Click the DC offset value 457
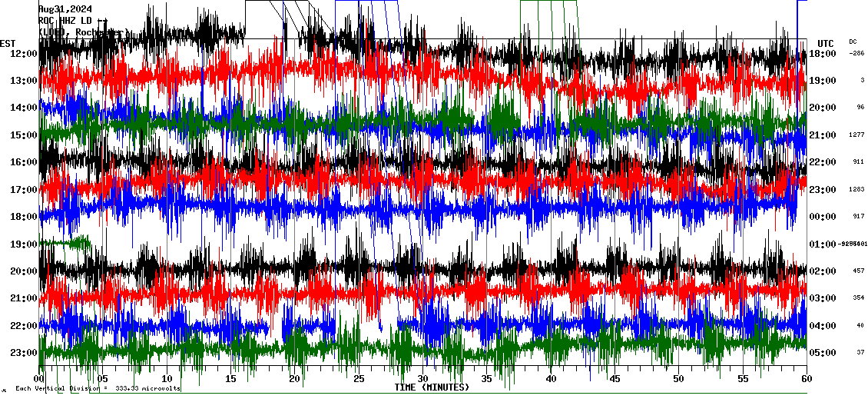 (x=858, y=271)
